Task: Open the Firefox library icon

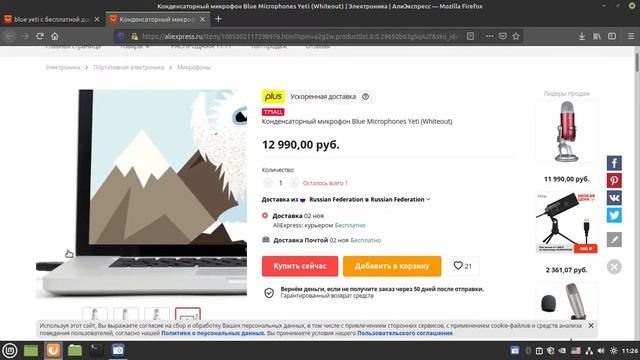Action: point(597,36)
